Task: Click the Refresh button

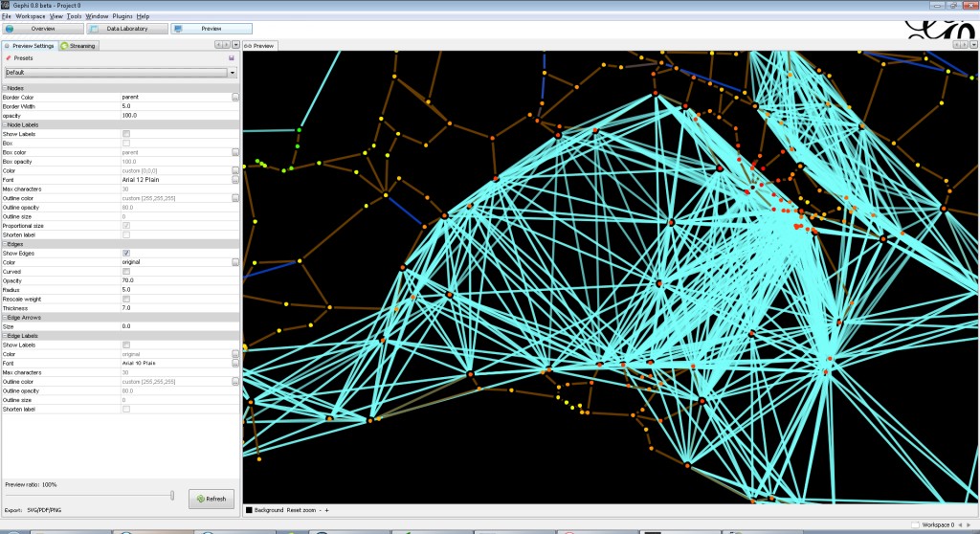Action: [x=212, y=499]
